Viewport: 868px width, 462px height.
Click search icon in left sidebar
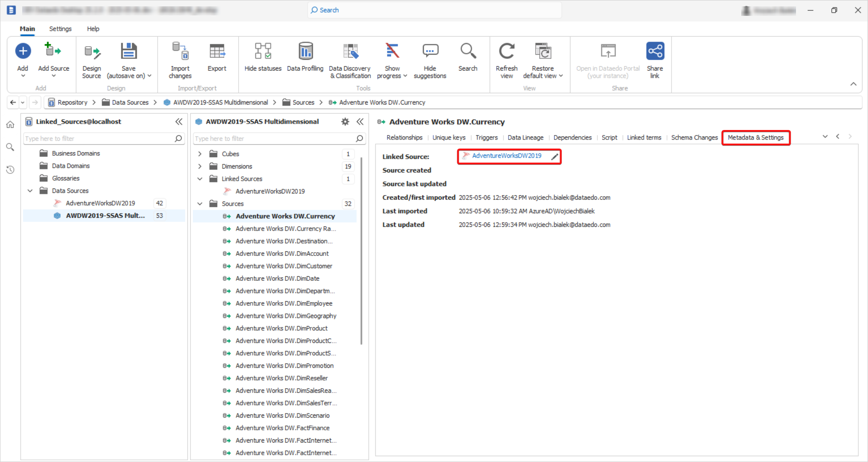(10, 147)
